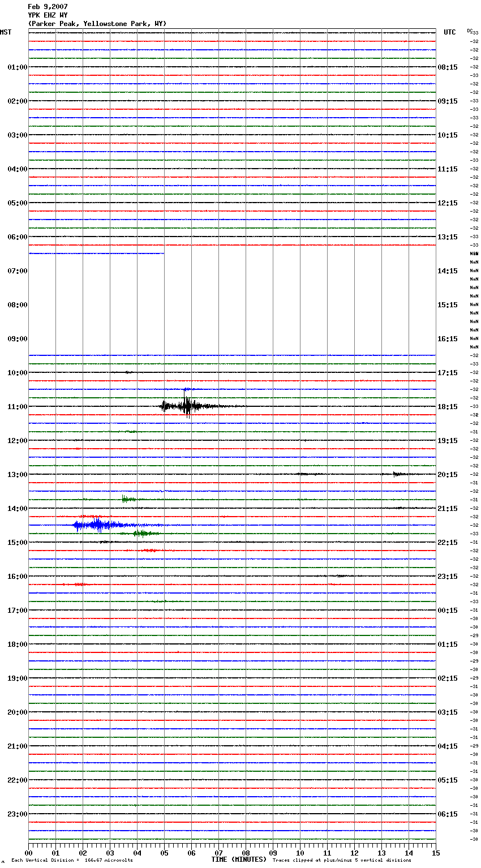
Task: Select the '14:00' MST hour label
Action: pos(18,509)
